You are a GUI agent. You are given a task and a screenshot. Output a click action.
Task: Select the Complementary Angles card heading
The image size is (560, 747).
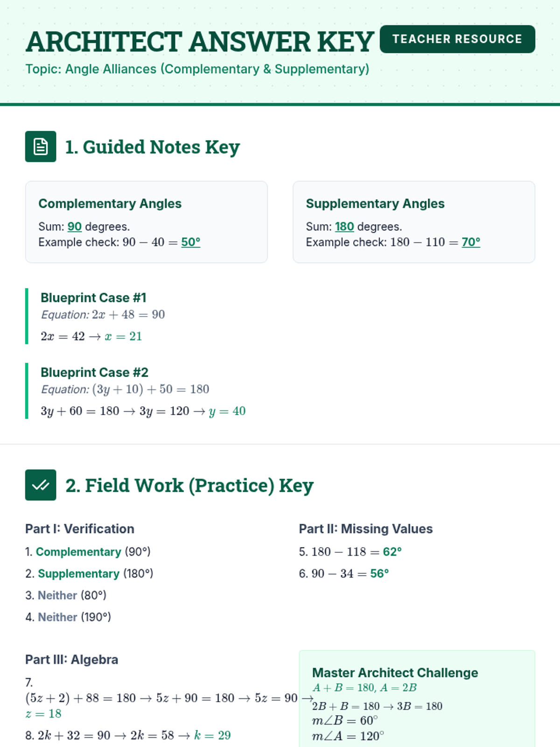pos(110,204)
